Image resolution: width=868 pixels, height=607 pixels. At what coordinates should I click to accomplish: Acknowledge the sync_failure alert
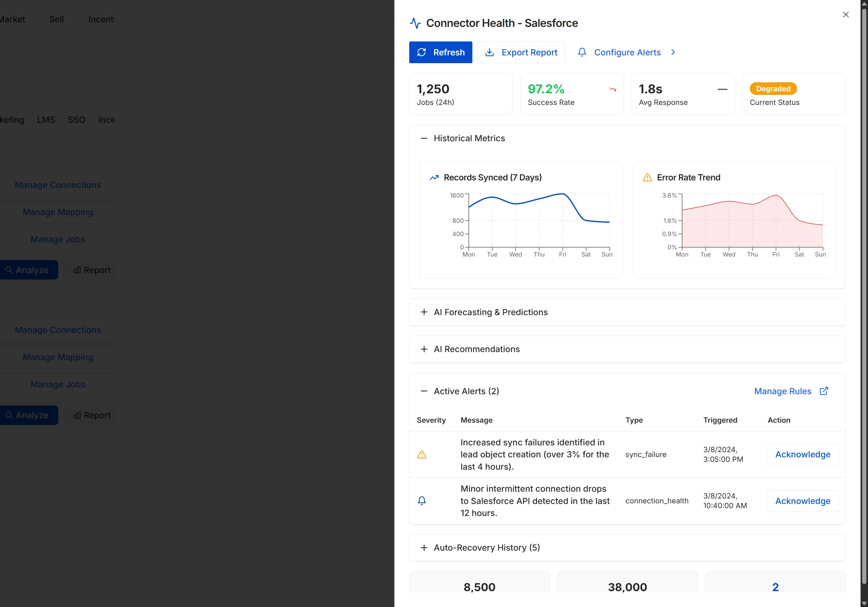803,454
